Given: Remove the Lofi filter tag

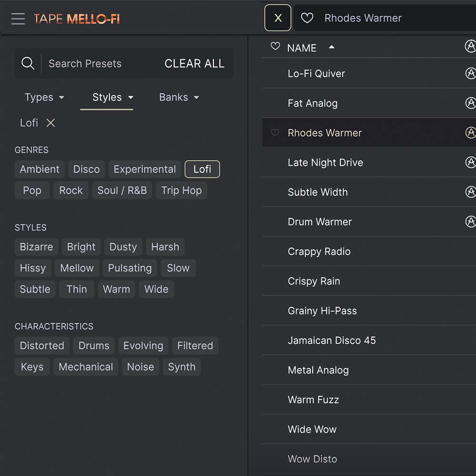Looking at the screenshot, I should pos(51,123).
